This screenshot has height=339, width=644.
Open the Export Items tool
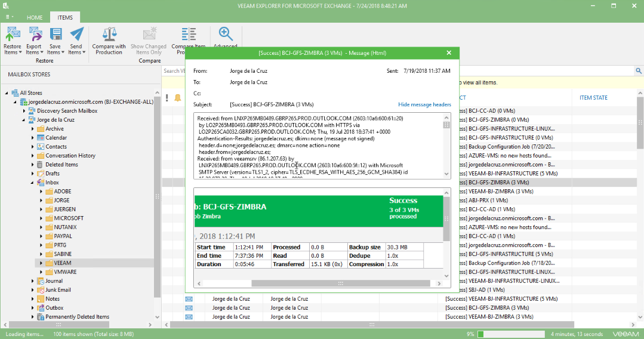click(x=34, y=40)
